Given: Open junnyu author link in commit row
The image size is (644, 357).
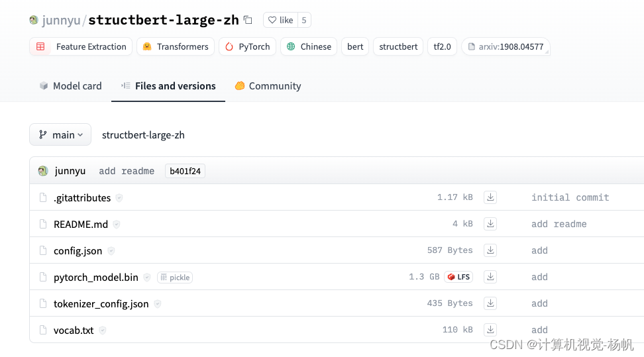Looking at the screenshot, I should (70, 171).
